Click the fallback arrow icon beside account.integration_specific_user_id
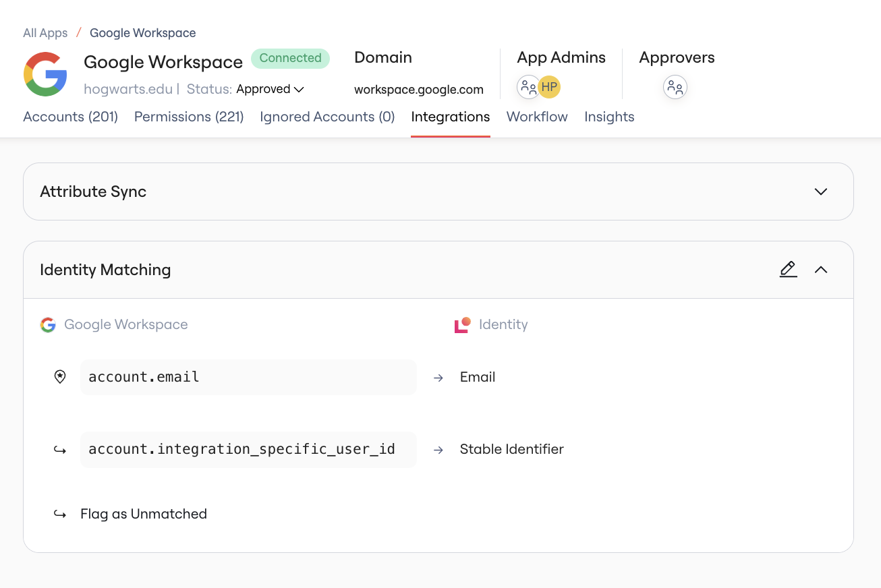The image size is (881, 588). (60, 450)
